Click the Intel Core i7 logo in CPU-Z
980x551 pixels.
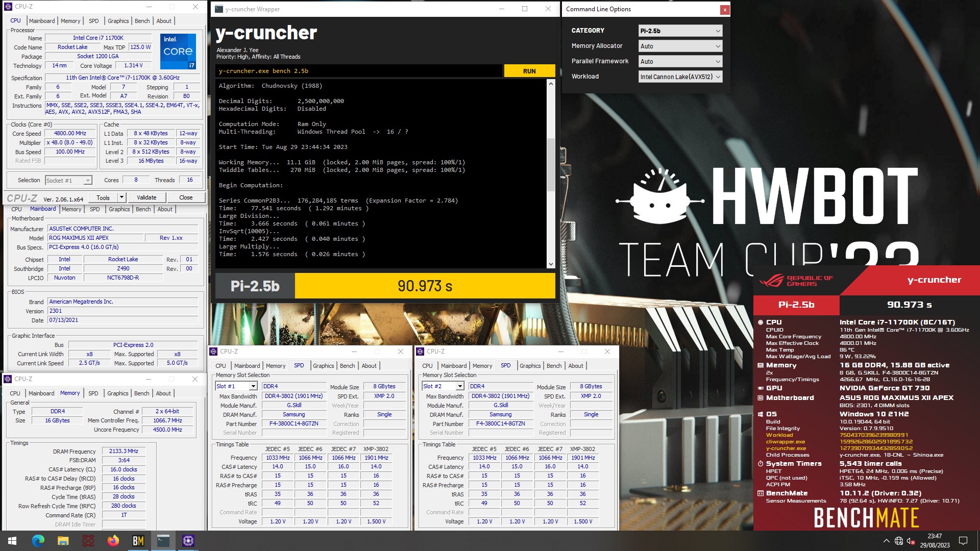(178, 51)
